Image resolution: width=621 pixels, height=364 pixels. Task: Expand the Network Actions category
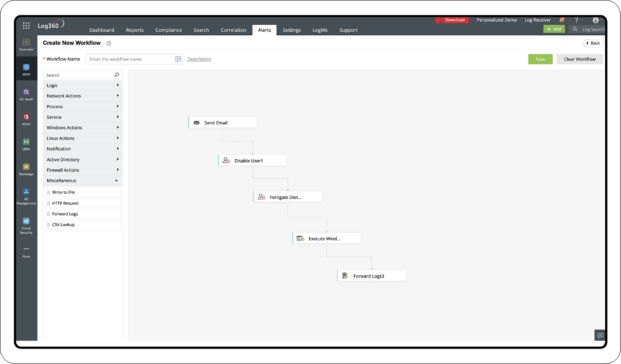(x=83, y=96)
